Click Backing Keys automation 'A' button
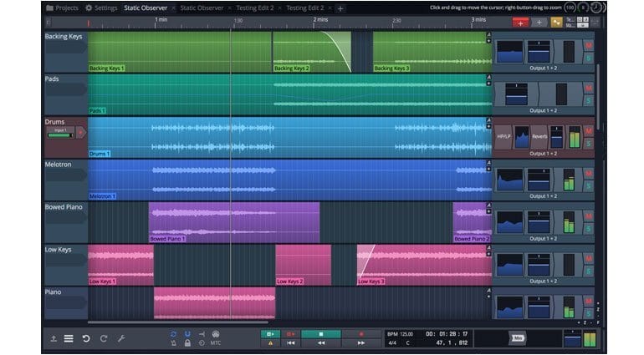The image size is (644, 355). [488, 35]
